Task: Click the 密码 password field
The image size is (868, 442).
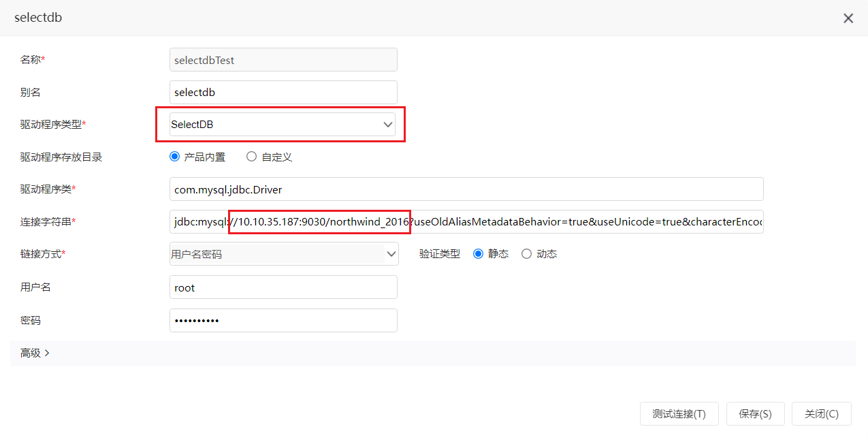Action: pyautogui.click(x=283, y=320)
